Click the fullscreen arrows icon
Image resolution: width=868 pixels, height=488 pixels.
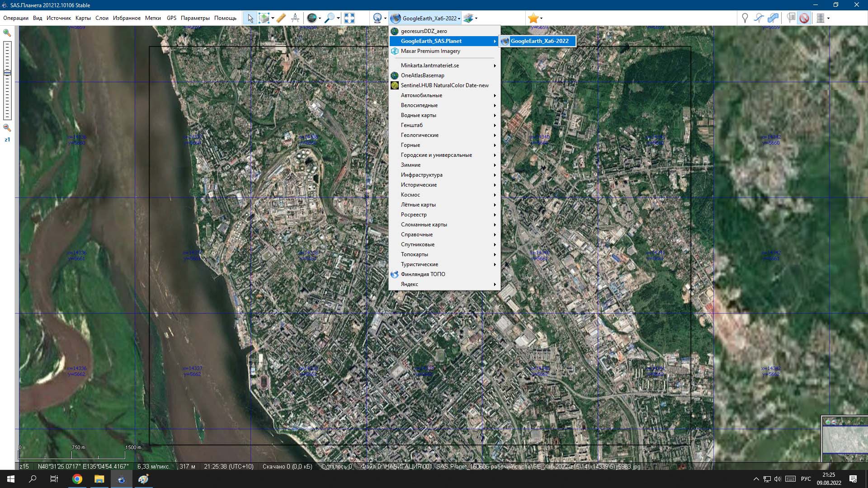click(x=349, y=18)
